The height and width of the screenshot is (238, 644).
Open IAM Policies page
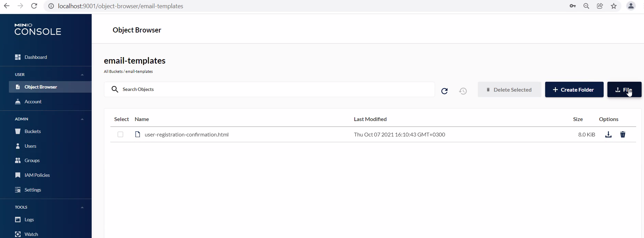coord(37,175)
